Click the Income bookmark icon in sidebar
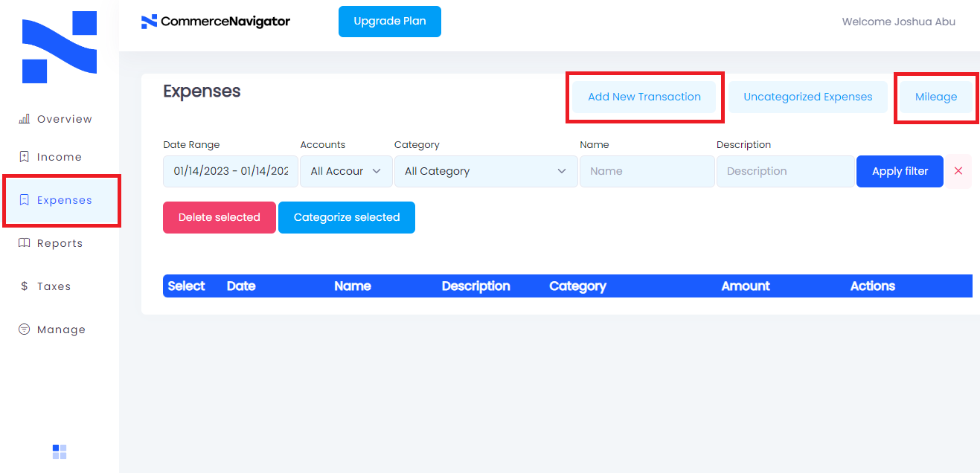980x473 pixels. pos(24,157)
